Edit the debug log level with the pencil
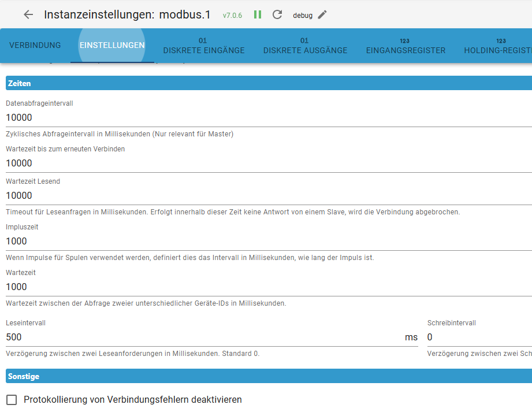Image resolution: width=532 pixels, height=412 pixels. tap(322, 14)
